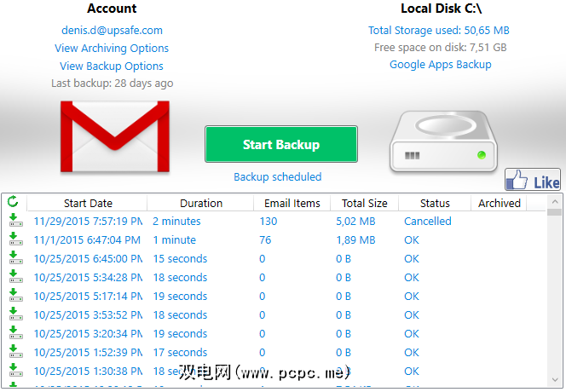Image resolution: width=566 pixels, height=392 pixels.
Task: Click the Gmail envelope logo
Action: point(112,138)
